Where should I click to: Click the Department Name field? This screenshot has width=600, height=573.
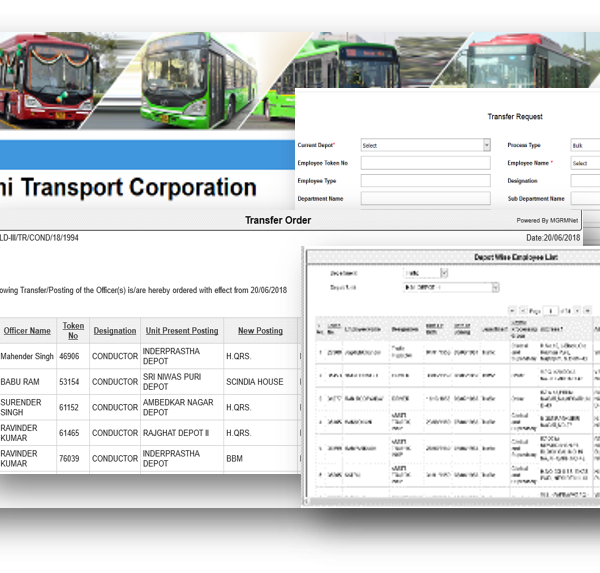tap(425, 199)
